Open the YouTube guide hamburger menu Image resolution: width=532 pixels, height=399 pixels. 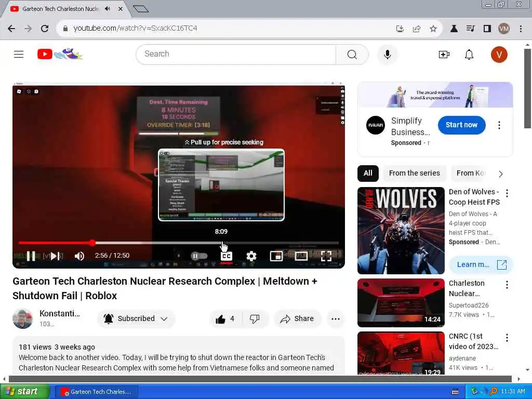click(x=19, y=54)
